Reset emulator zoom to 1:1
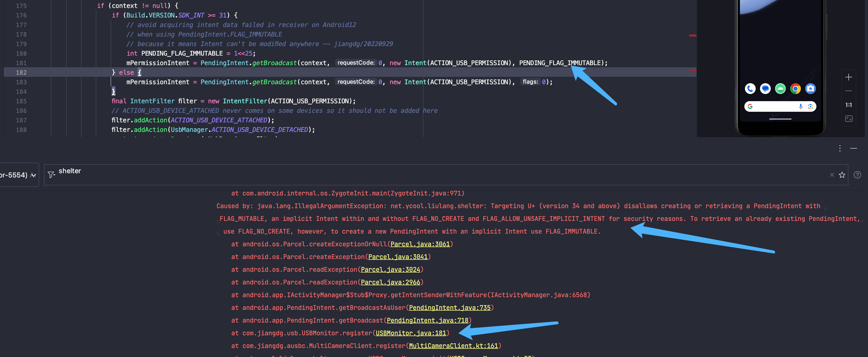Screen dimensions: 868x357 click(849, 105)
